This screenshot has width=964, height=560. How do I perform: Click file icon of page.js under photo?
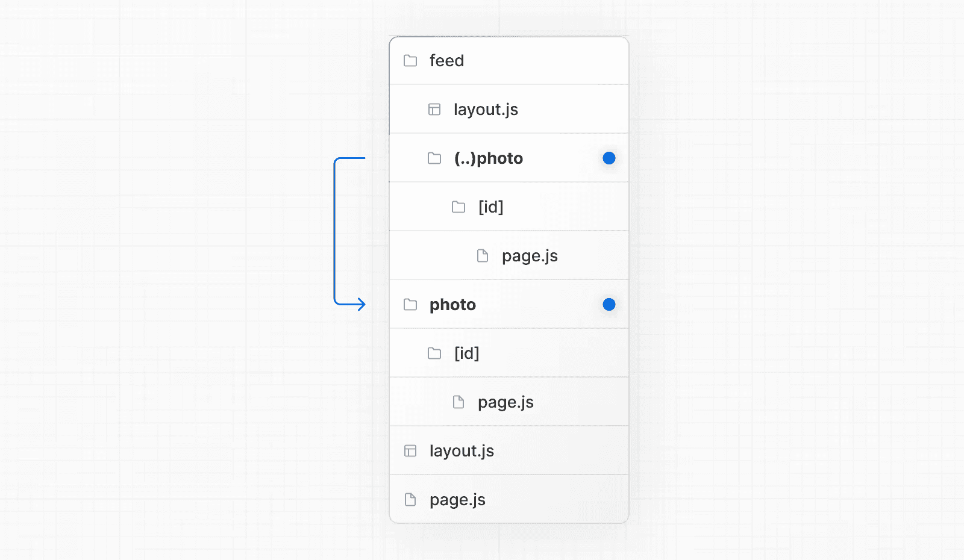click(459, 402)
